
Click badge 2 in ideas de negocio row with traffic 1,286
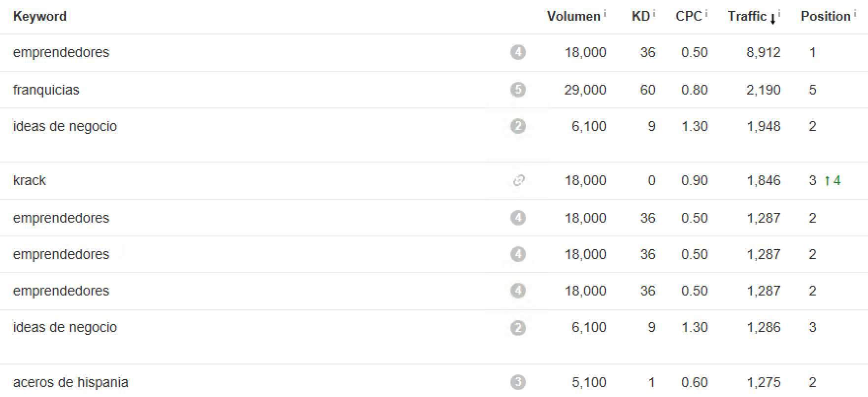(x=518, y=327)
